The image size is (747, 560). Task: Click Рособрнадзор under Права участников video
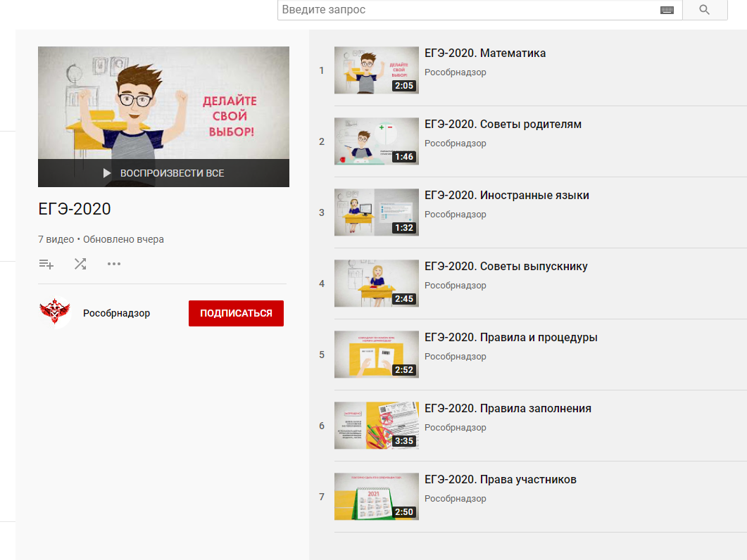[x=455, y=499]
